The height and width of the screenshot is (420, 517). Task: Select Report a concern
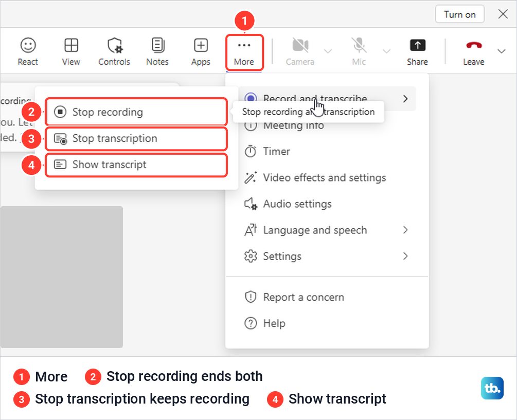[327, 297]
